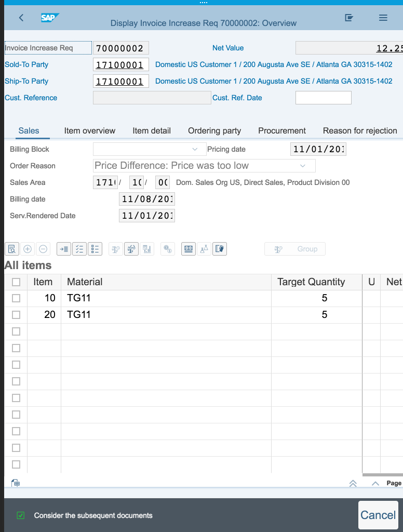Click the Ship-To Party address link

pyautogui.click(x=274, y=81)
